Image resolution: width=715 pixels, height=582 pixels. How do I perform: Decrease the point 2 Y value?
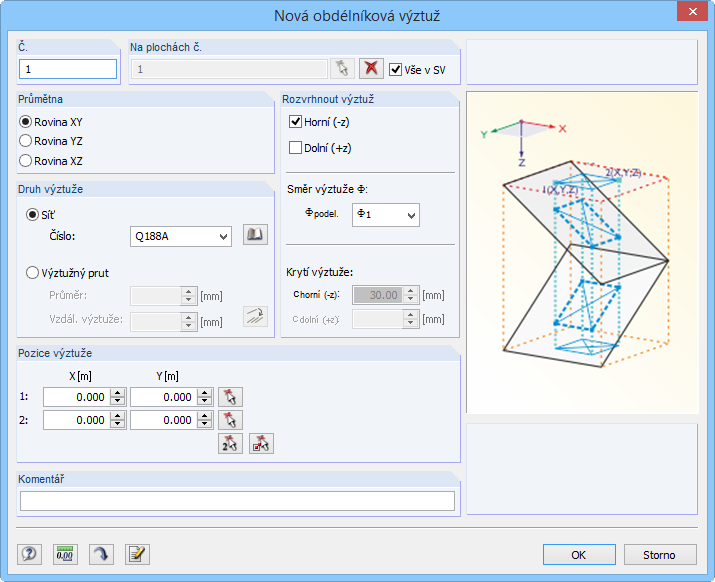click(205, 425)
